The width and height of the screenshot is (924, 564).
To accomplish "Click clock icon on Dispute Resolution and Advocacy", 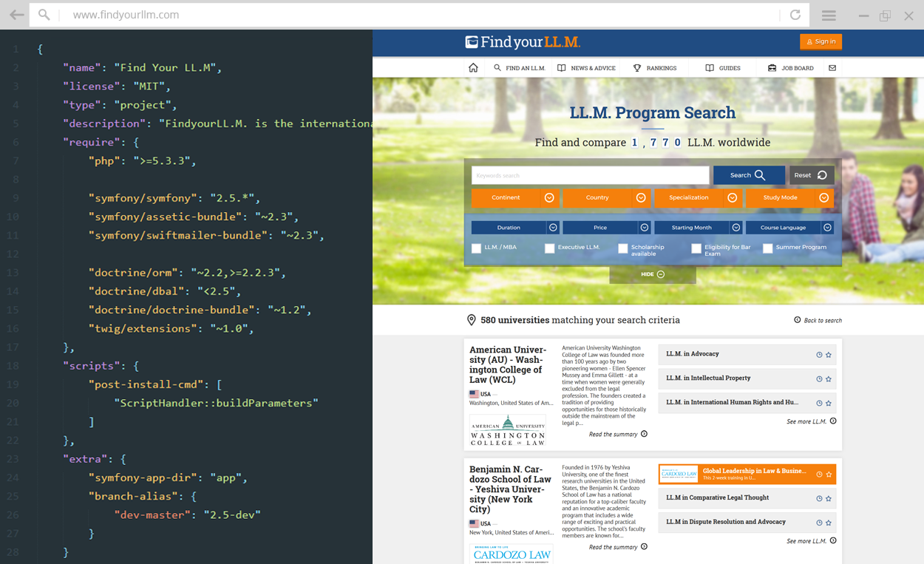I will click(819, 523).
